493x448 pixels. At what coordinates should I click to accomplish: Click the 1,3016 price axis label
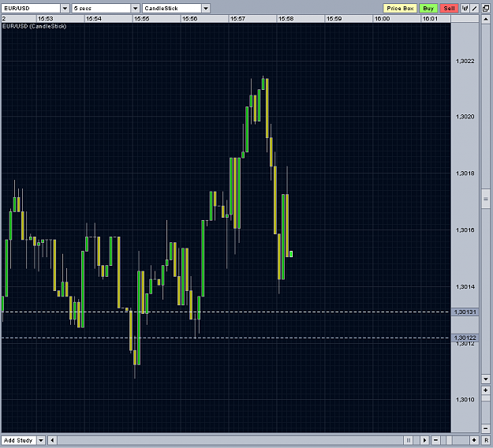(465, 230)
